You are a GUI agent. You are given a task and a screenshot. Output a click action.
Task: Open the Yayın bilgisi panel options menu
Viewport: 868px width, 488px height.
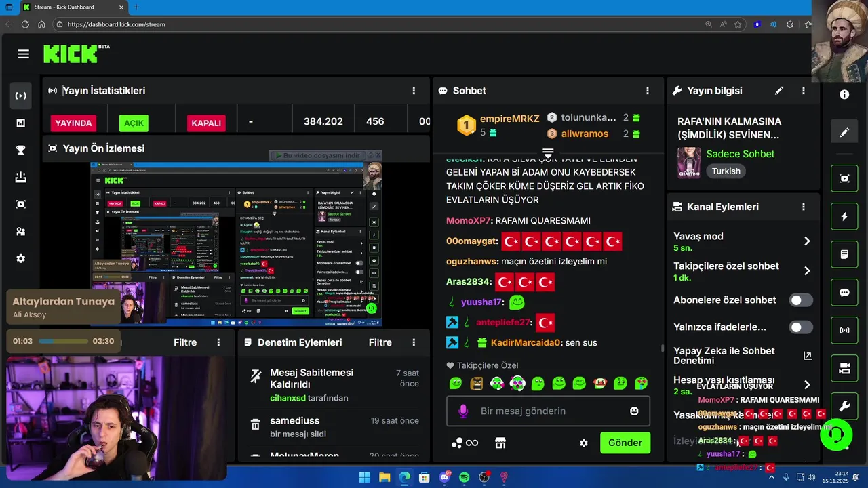click(804, 90)
